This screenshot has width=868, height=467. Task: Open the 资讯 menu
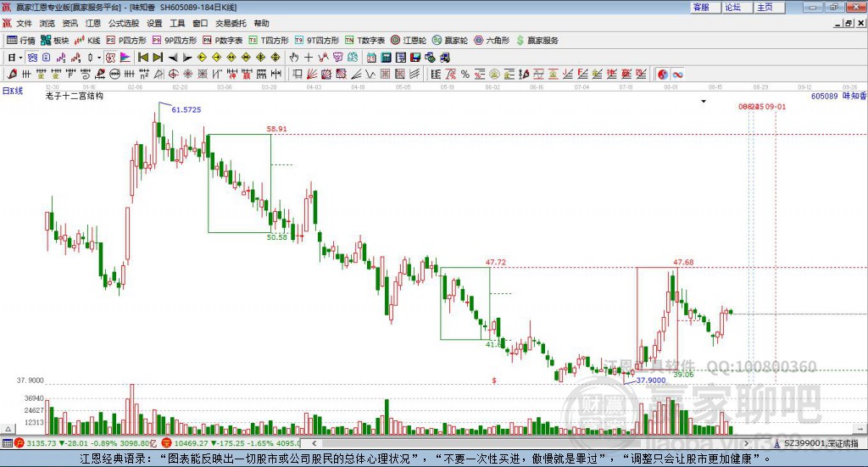[70, 23]
